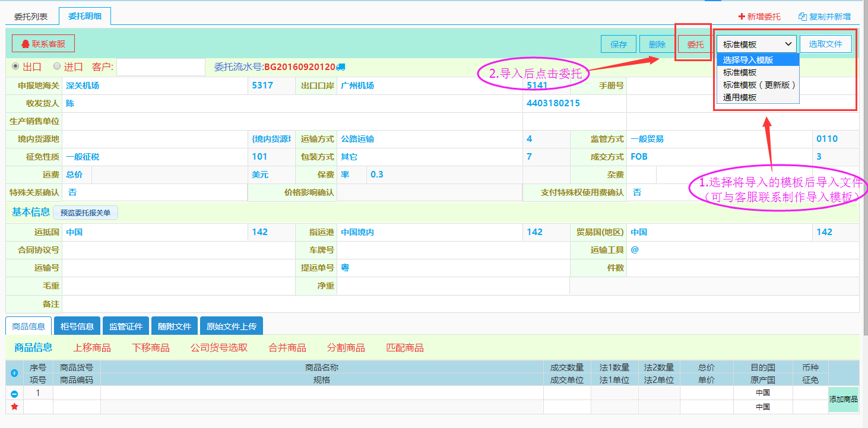The height and width of the screenshot is (428, 868).
Task: Click the 合并商品 link
Action: tap(287, 348)
